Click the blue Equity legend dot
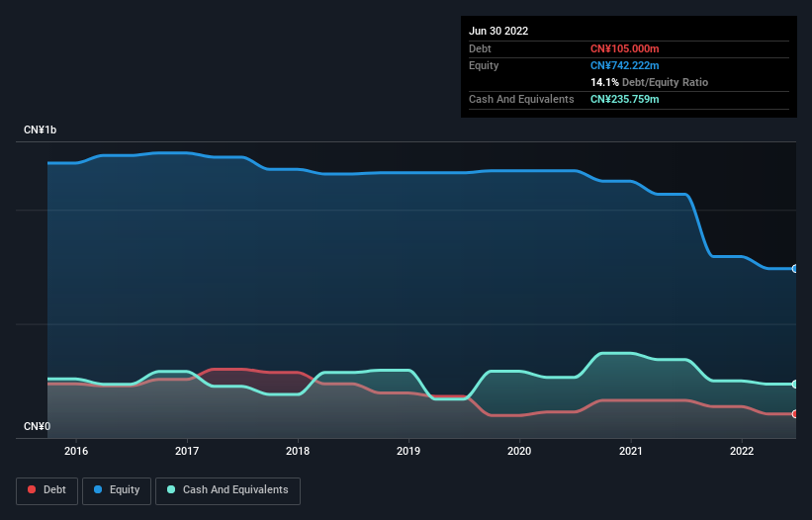 [x=98, y=489]
